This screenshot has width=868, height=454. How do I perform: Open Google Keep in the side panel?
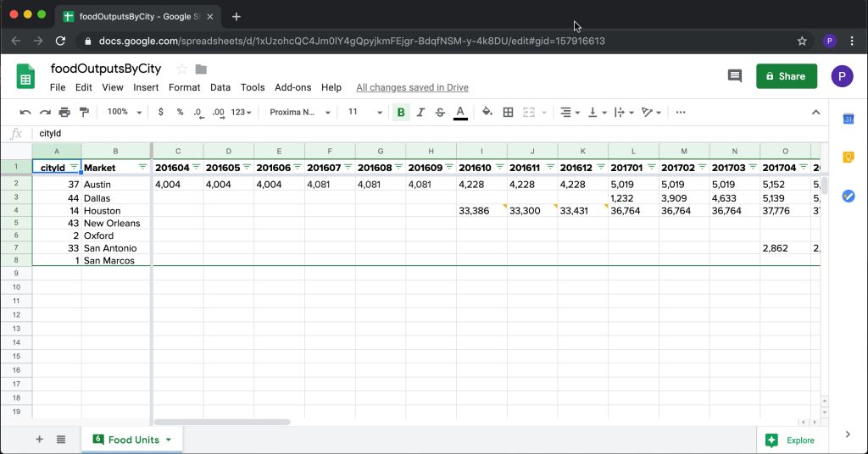848,158
